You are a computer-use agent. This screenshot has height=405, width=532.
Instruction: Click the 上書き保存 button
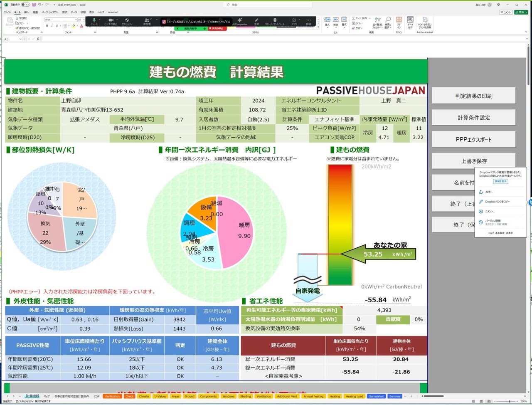474,161
